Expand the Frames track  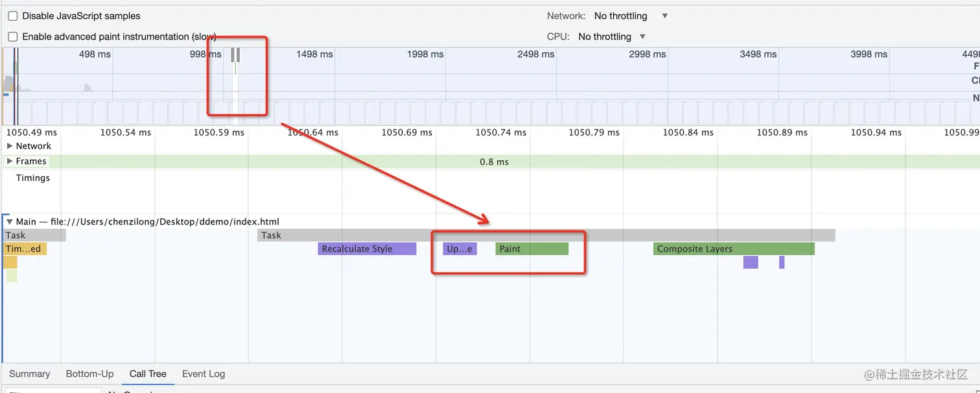pyautogui.click(x=10, y=161)
